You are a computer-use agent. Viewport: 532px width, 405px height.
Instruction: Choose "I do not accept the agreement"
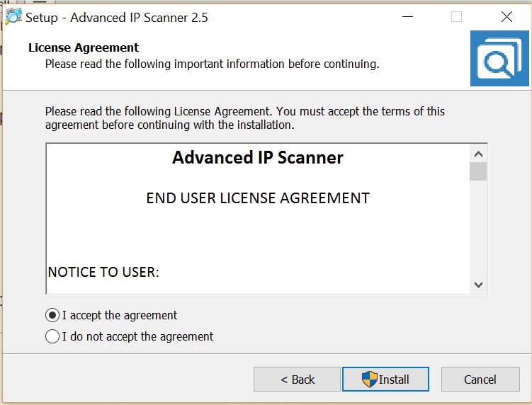click(x=52, y=336)
